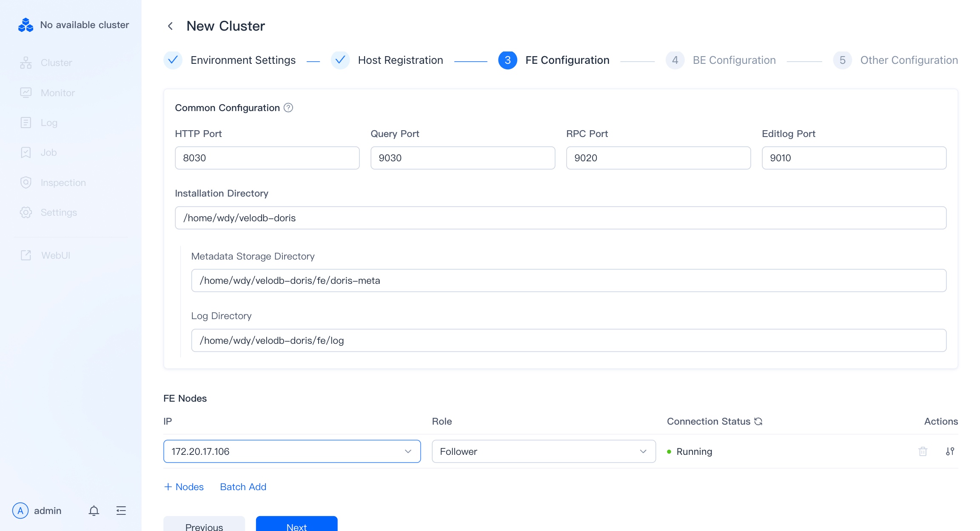Click the Metadata Storage Directory input
980x531 pixels.
pyautogui.click(x=569, y=280)
